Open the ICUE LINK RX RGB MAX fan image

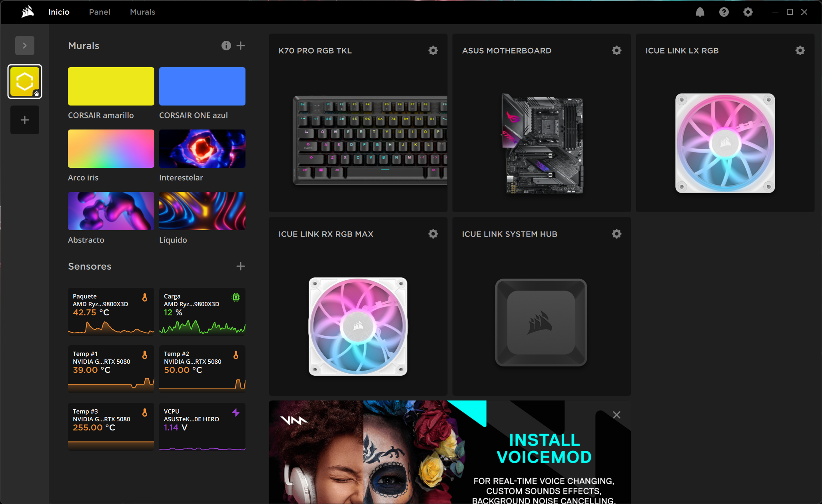358,327
